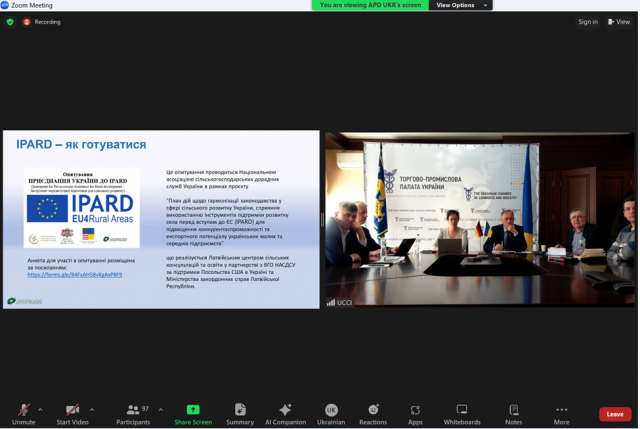
Task: Leave the meeting
Action: click(615, 414)
